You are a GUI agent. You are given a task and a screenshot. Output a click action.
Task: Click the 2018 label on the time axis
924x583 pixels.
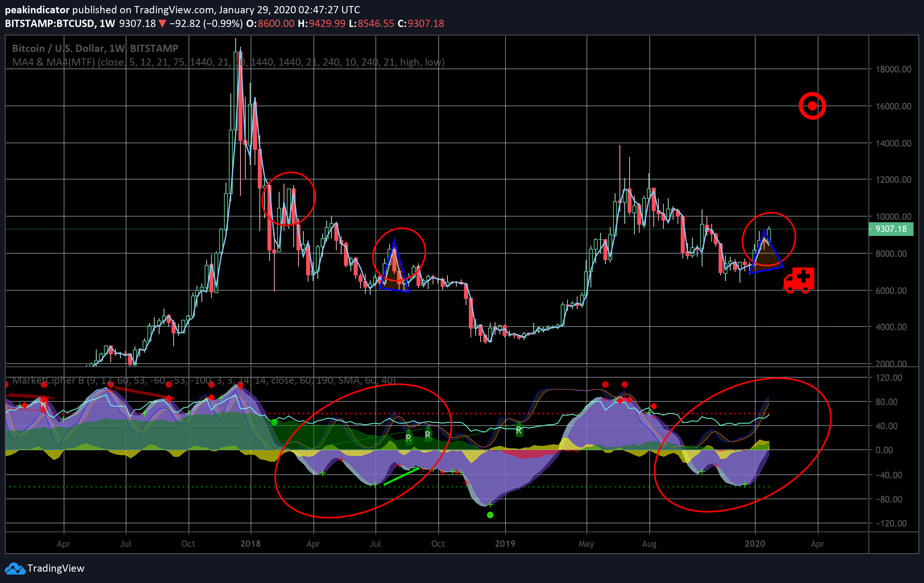click(x=251, y=544)
